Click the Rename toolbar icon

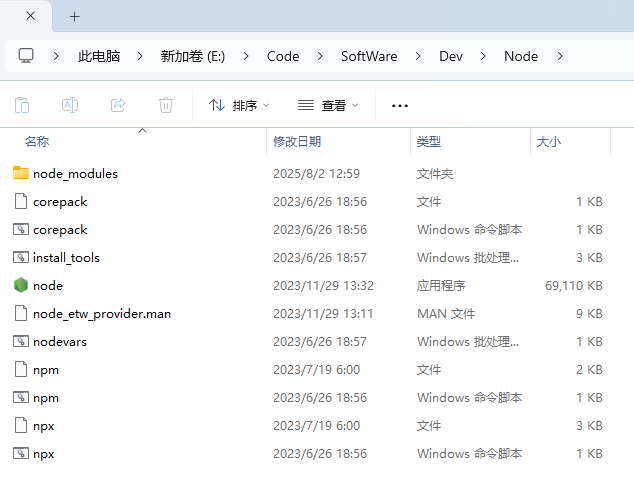(x=70, y=106)
